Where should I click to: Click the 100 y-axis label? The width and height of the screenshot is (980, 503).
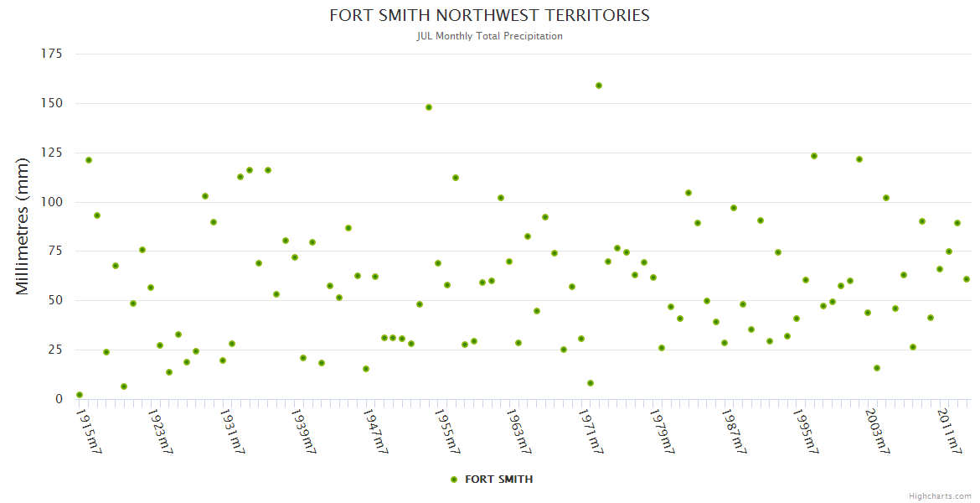click(52, 202)
